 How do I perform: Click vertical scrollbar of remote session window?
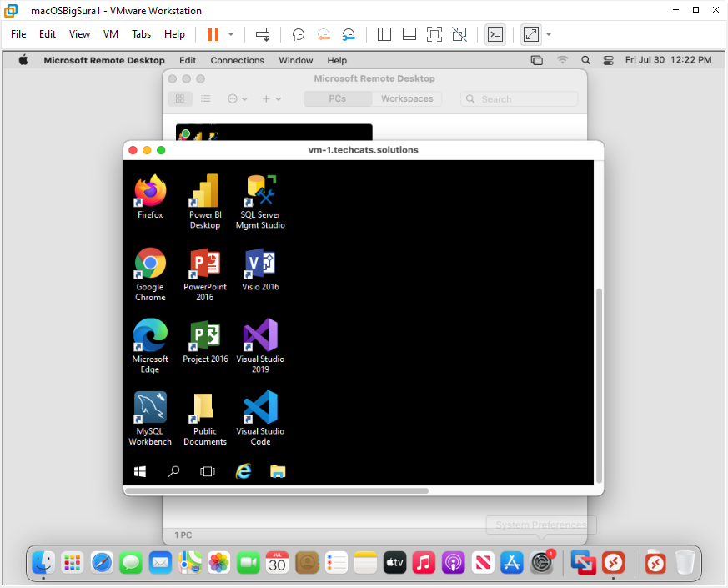click(x=599, y=386)
